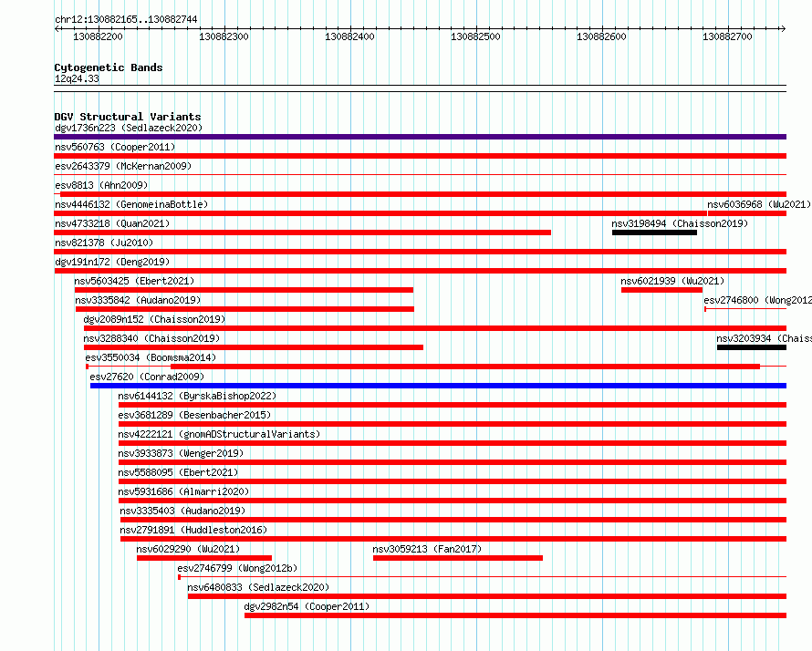Select the red nsv3288340 variant bar
The width and height of the screenshot is (812, 651).
click(x=254, y=347)
